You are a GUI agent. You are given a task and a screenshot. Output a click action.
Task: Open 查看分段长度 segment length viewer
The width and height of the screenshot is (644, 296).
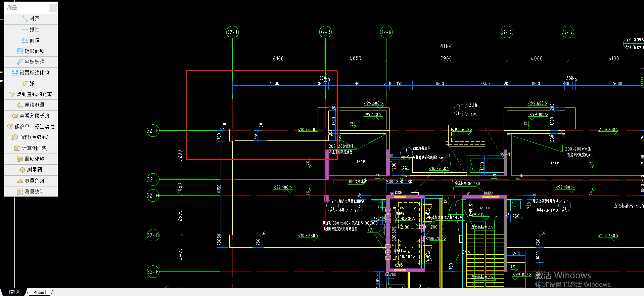pyautogui.click(x=31, y=116)
